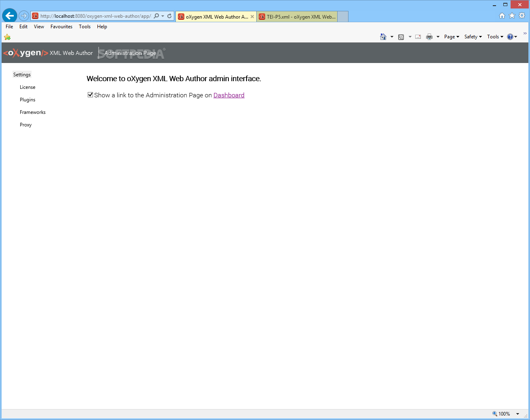Click the browser forward arrow button
The width and height of the screenshot is (530, 420).
pyautogui.click(x=24, y=16)
